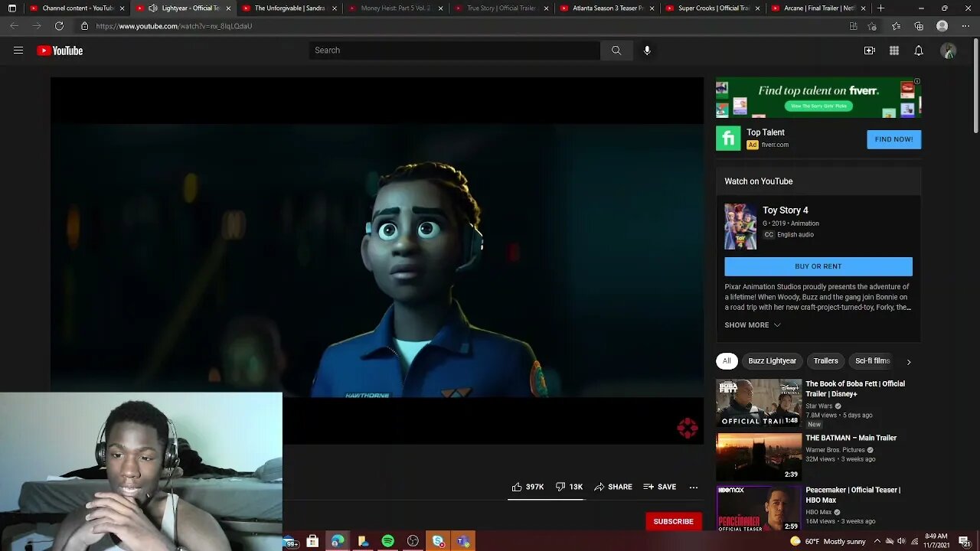The height and width of the screenshot is (551, 980).
Task: Switch to The Unforgivable tab
Action: coord(289,8)
